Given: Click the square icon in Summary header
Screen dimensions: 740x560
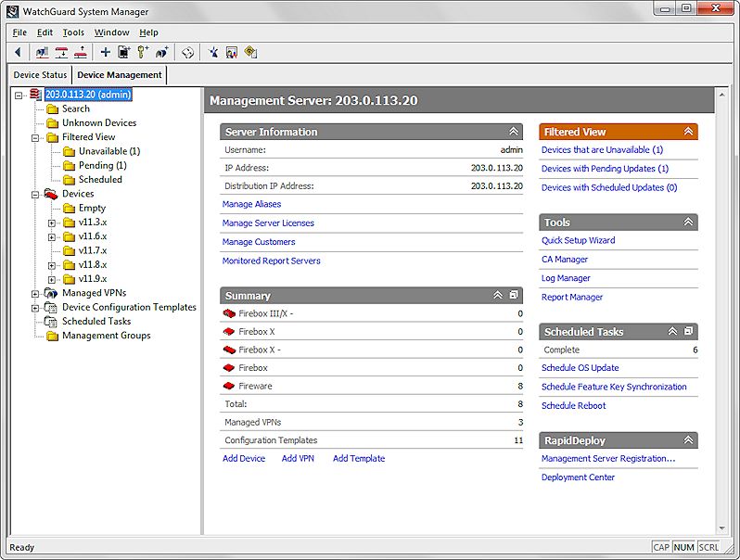Looking at the screenshot, I should coord(515,296).
